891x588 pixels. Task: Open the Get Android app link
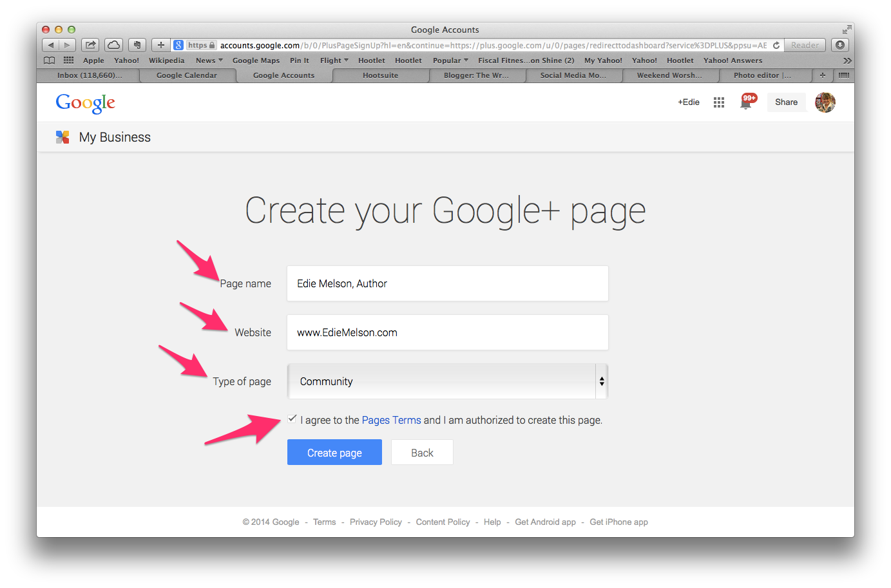[545, 522]
